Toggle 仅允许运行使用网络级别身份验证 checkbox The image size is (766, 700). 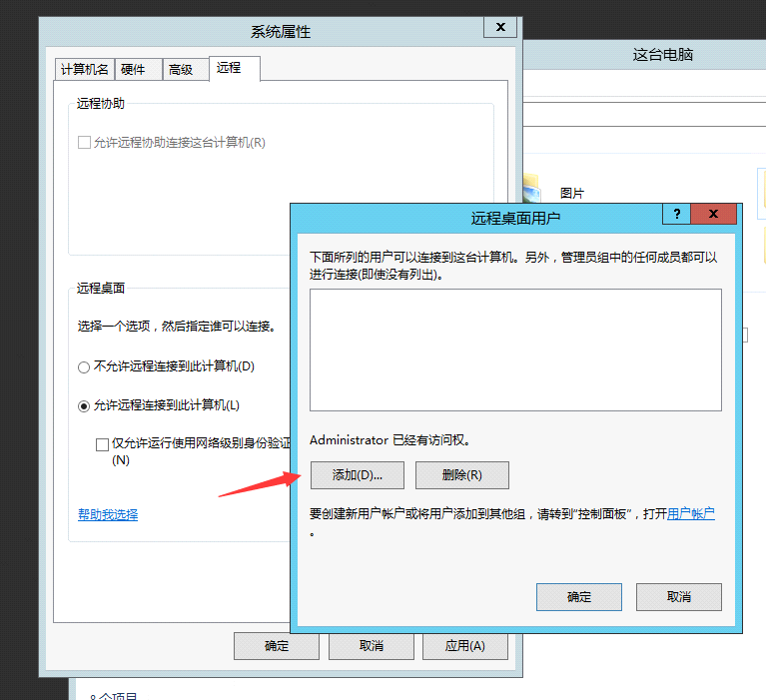[x=102, y=443]
